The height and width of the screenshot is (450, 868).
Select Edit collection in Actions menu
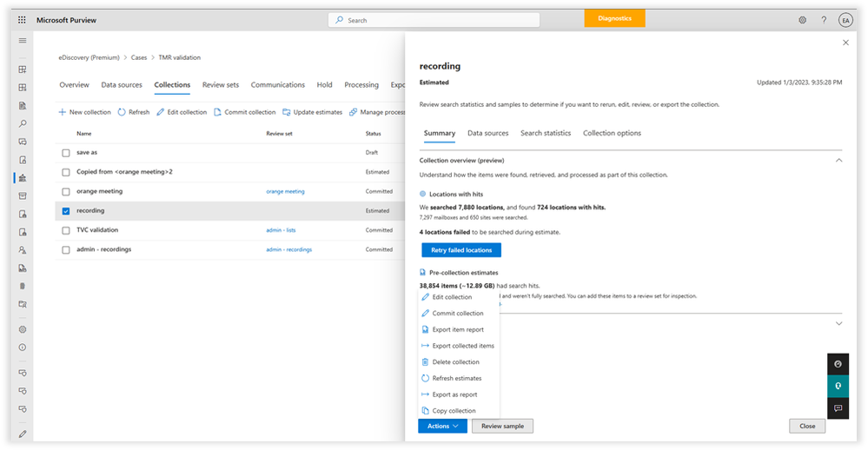453,297
